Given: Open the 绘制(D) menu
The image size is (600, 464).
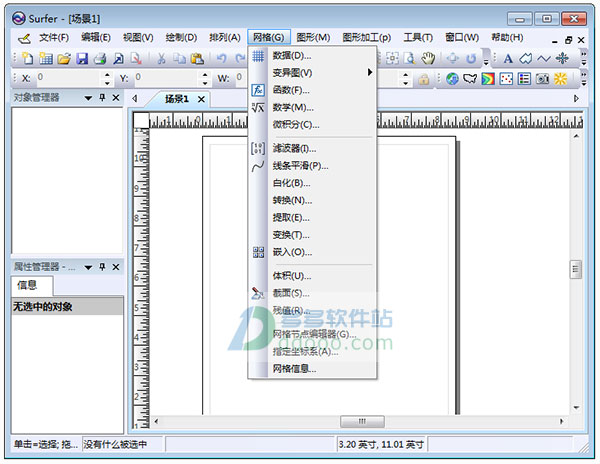Looking at the screenshot, I should [x=181, y=38].
